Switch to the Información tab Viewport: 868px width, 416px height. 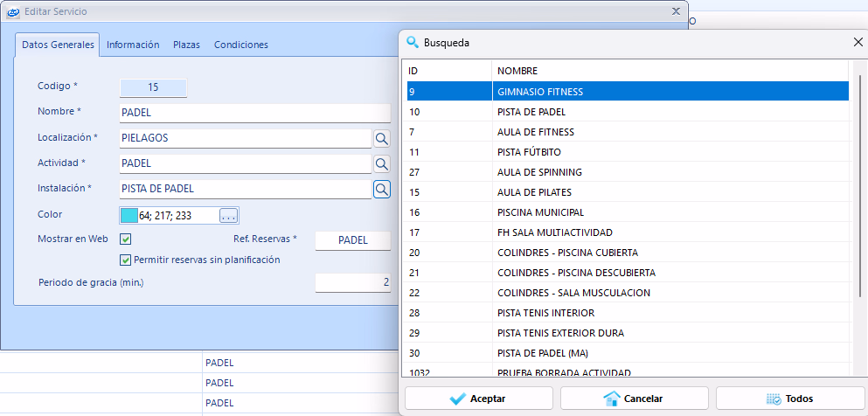133,45
